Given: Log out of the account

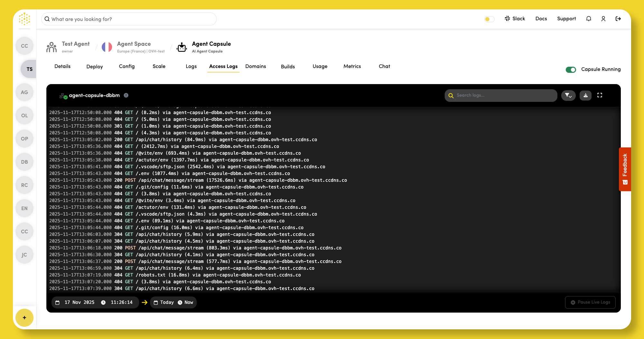Looking at the screenshot, I should click(x=618, y=19).
